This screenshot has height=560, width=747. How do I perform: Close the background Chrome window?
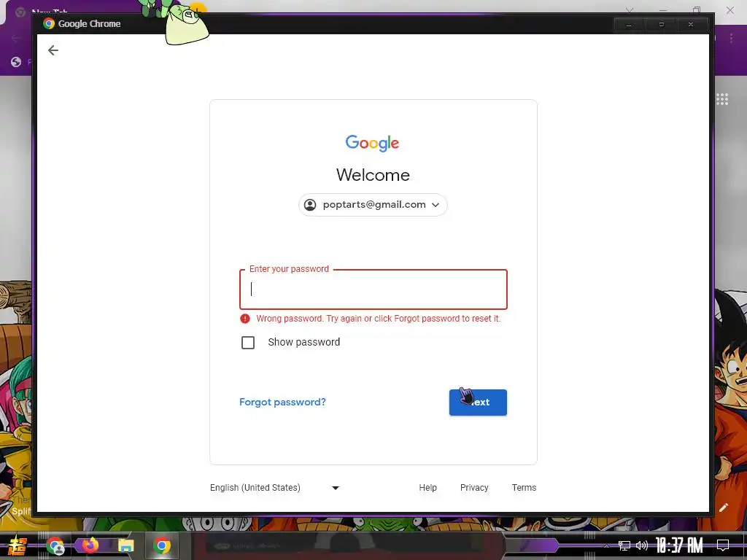729,9
